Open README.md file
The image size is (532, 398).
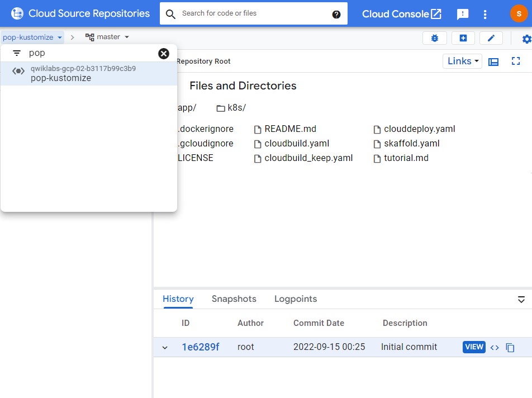coord(286,129)
